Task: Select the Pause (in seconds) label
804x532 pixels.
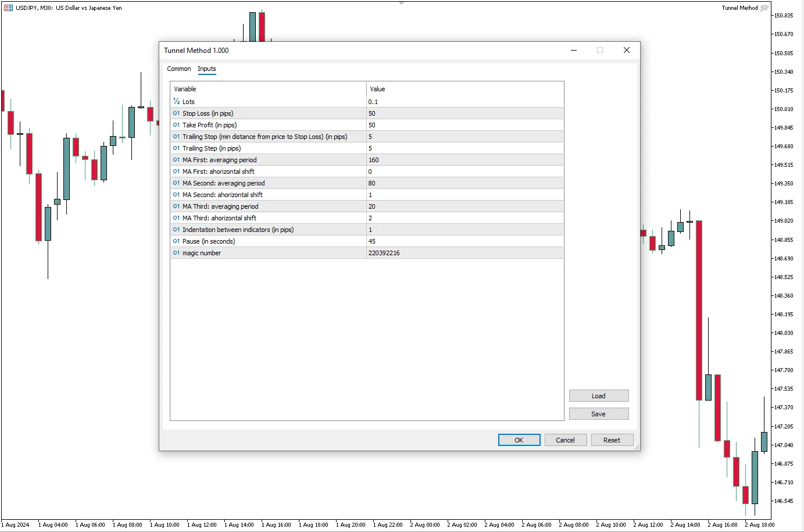Action: (x=209, y=241)
